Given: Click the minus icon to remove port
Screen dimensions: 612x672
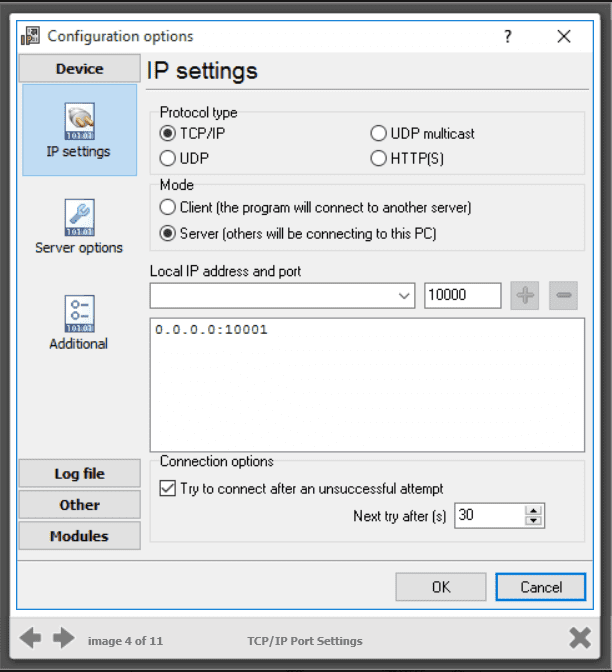Looking at the screenshot, I should click(x=564, y=295).
